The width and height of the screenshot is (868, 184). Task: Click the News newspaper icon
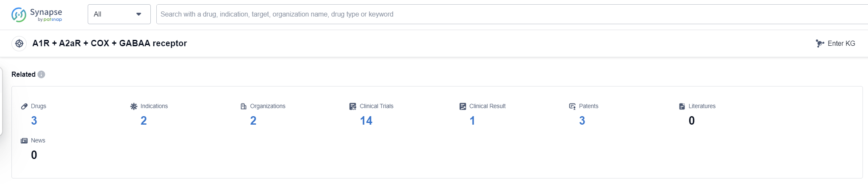click(24, 141)
